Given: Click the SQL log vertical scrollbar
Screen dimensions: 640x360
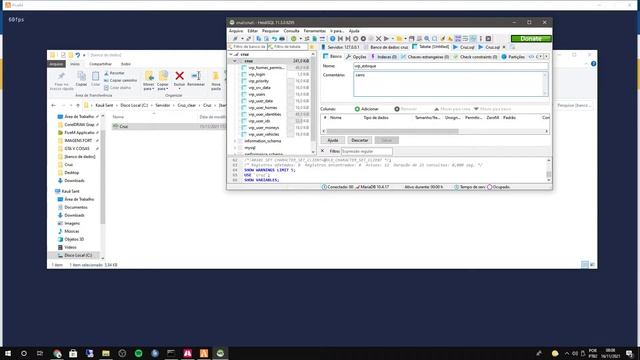Looking at the screenshot, I should pos(549,170).
